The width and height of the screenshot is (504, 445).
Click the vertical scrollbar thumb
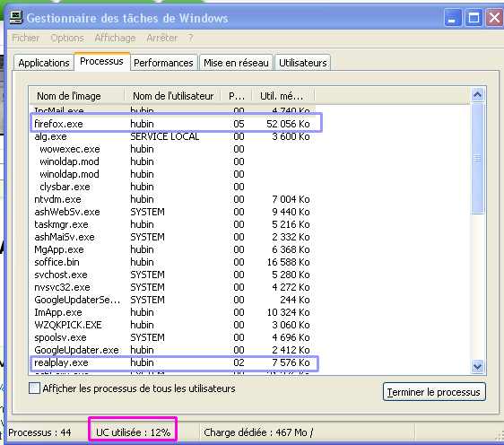pyautogui.click(x=477, y=158)
